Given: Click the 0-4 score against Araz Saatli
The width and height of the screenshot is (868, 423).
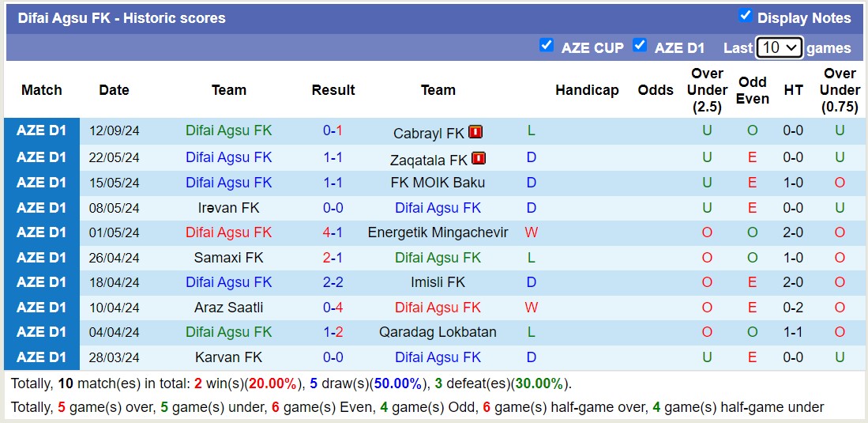Looking at the screenshot, I should pyautogui.click(x=333, y=308).
